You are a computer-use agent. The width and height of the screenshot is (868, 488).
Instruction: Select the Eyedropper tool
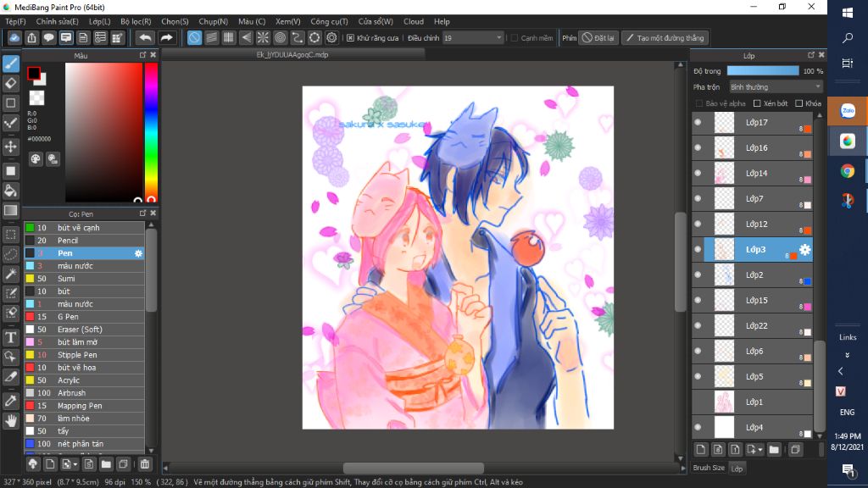pos(10,401)
